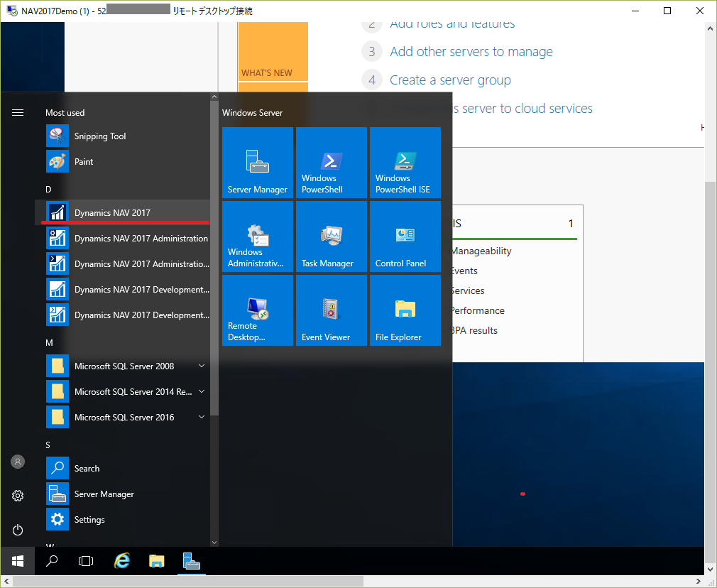Open the Windows Administrative Tools tile
Screen dimensions: 717x588
258,236
